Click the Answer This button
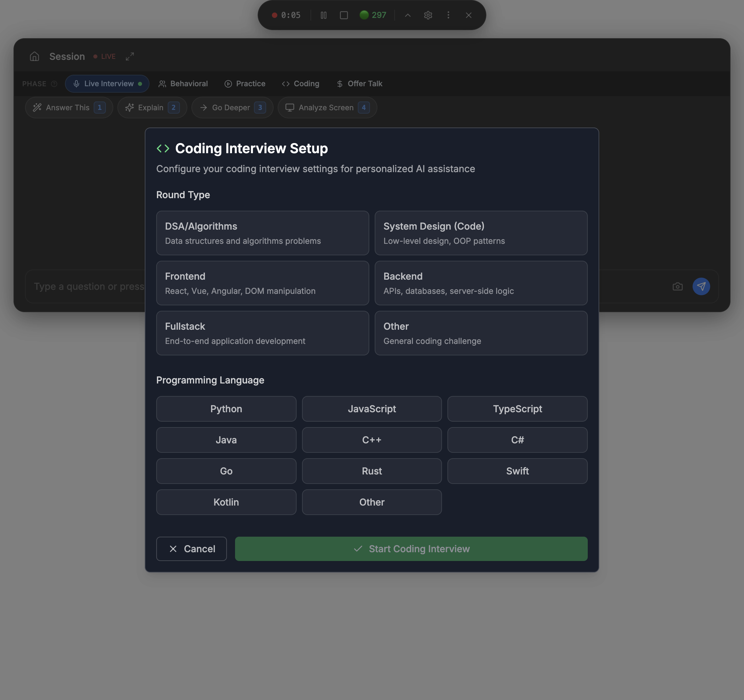 click(x=69, y=108)
